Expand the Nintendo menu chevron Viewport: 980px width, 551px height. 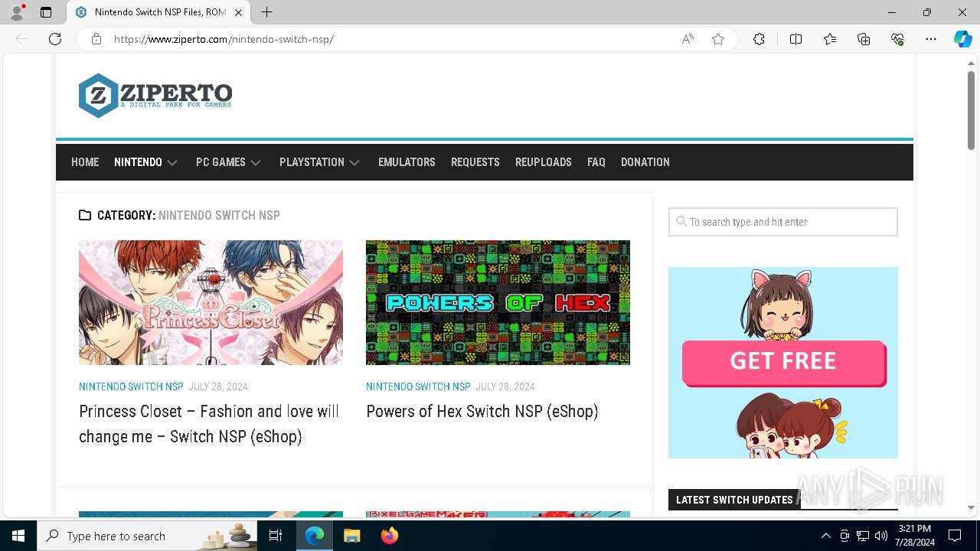click(172, 163)
